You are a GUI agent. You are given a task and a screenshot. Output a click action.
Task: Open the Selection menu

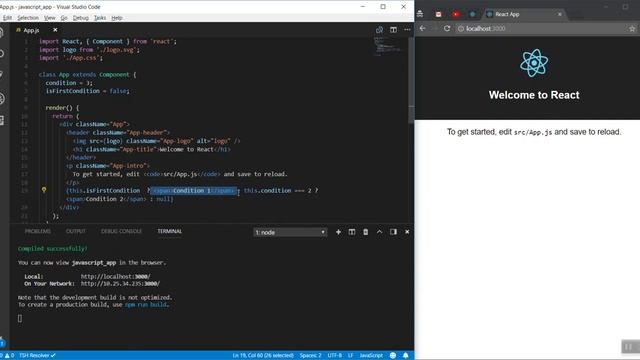pyautogui.click(x=28, y=18)
